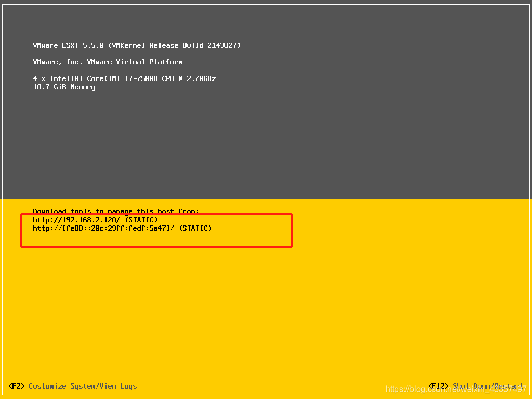Click the F12 key label
Screen dimensions: 532x399
point(438,386)
